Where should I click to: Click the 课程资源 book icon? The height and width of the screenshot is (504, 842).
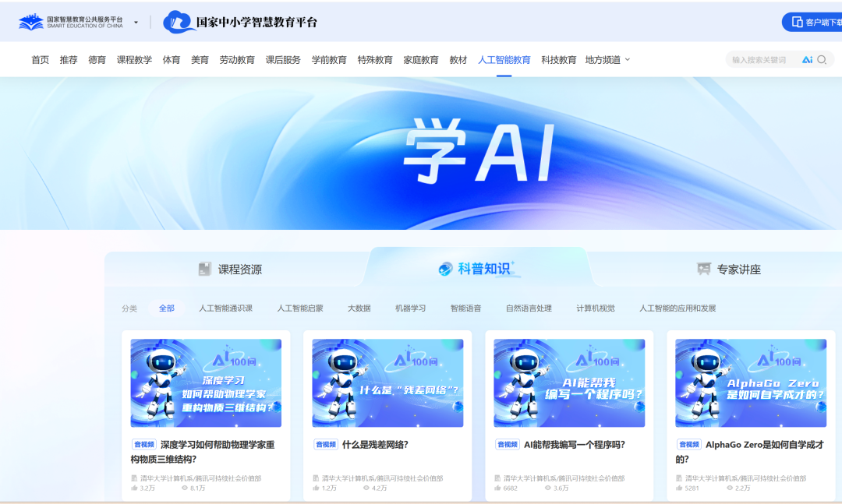pos(204,269)
